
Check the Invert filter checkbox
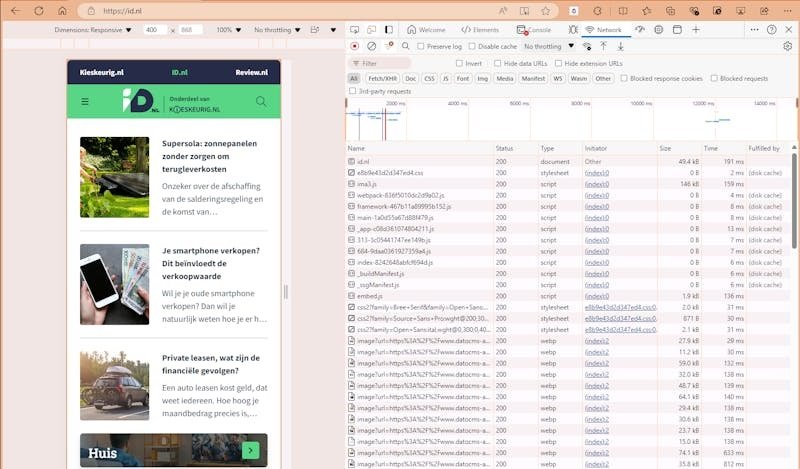(459, 63)
